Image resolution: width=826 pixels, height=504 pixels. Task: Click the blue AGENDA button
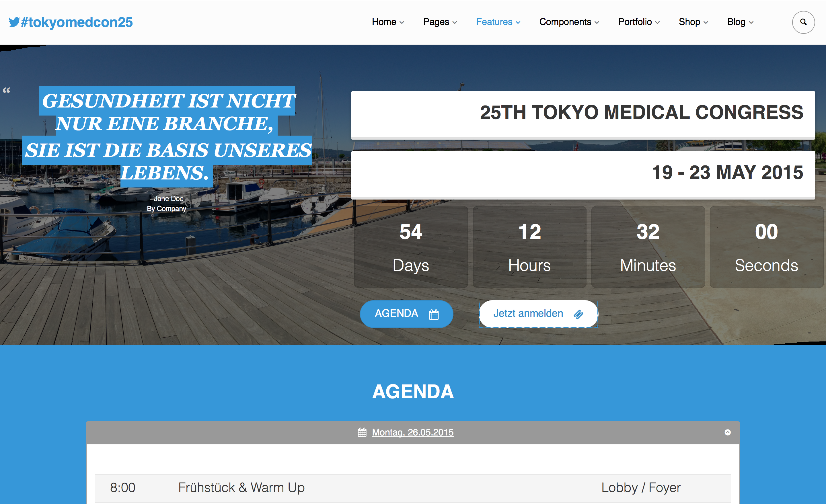[x=406, y=314]
